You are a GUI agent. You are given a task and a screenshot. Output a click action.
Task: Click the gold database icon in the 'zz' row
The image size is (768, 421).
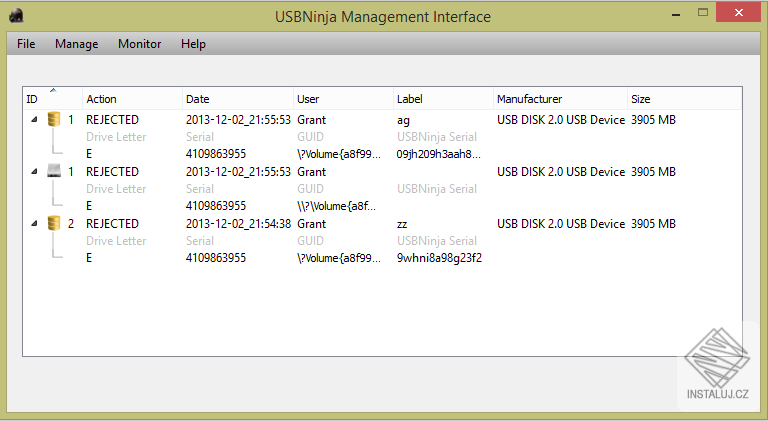click(54, 223)
